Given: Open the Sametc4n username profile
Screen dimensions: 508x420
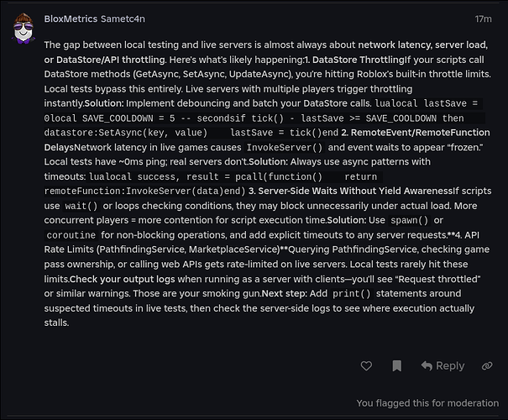Looking at the screenshot, I should [x=123, y=18].
